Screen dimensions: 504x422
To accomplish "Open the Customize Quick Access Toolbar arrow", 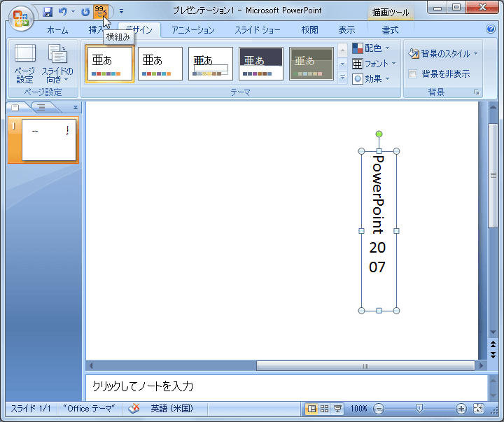I will click(x=121, y=11).
